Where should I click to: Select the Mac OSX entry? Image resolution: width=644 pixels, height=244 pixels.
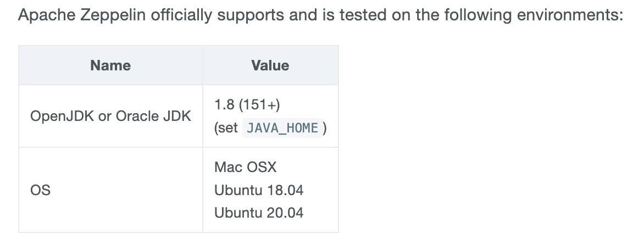tap(246, 167)
